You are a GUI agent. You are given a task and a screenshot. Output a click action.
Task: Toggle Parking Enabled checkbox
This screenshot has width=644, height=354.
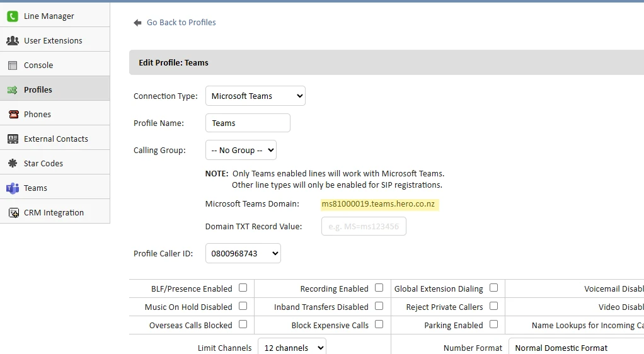point(493,324)
